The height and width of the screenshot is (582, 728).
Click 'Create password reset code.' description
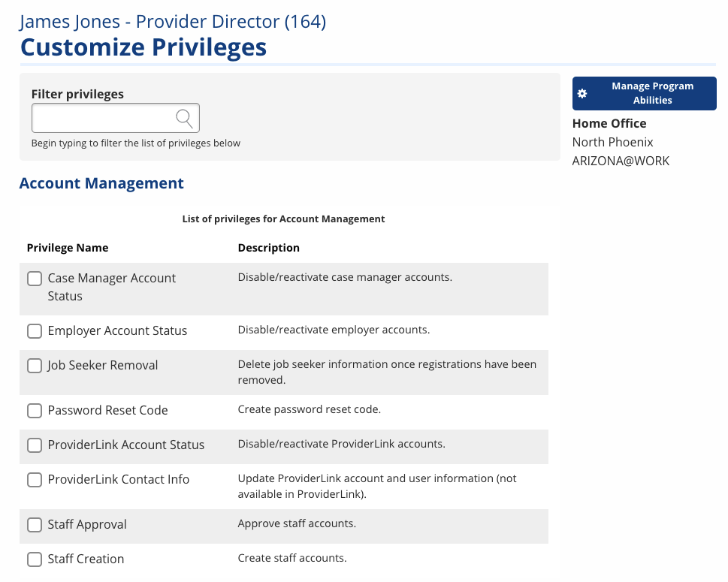[x=310, y=409]
